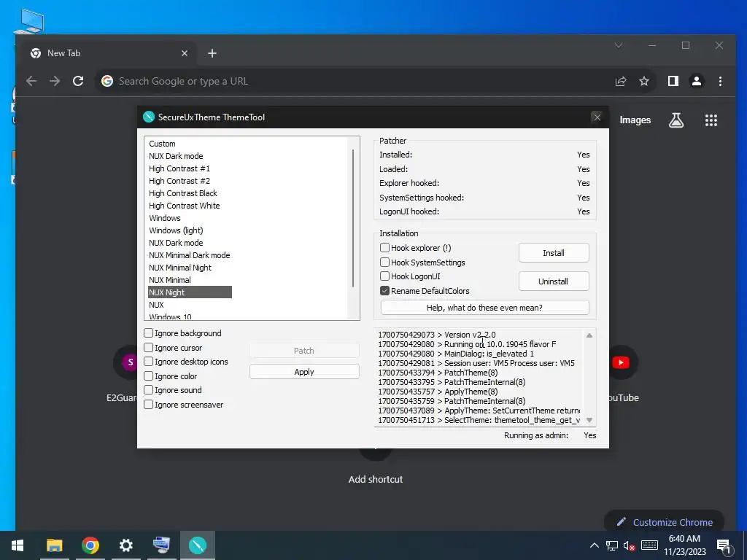This screenshot has width=747, height=560.
Task: Check Ignore screensaver option
Action: click(x=149, y=404)
